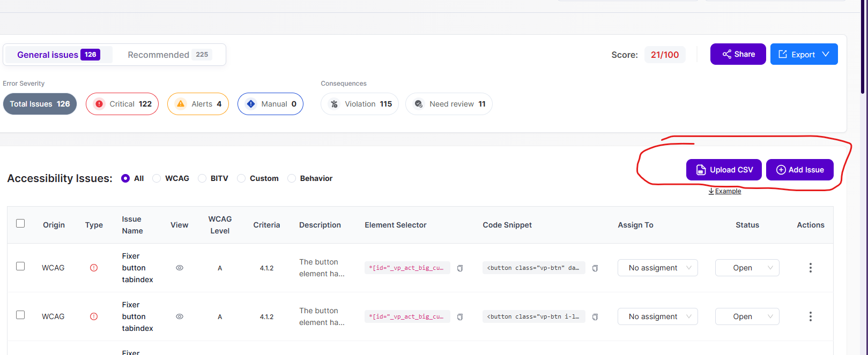
Task: Open first row actions menu
Action: click(811, 268)
